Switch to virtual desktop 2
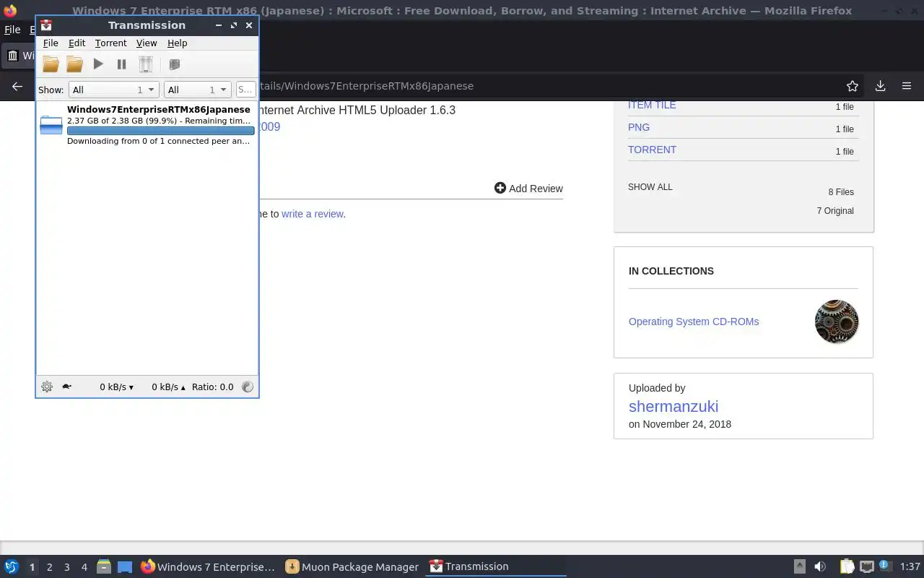This screenshot has height=578, width=924. (x=49, y=567)
